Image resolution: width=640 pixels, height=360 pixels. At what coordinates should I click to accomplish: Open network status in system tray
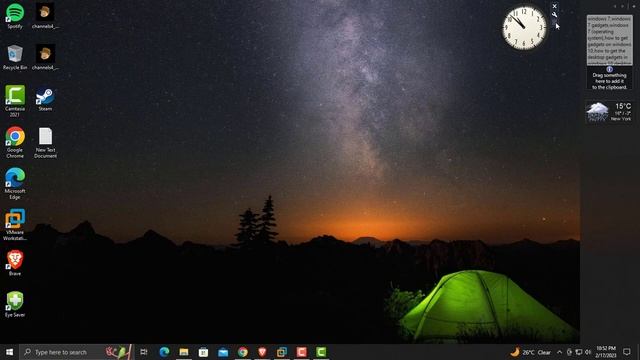pos(579,352)
